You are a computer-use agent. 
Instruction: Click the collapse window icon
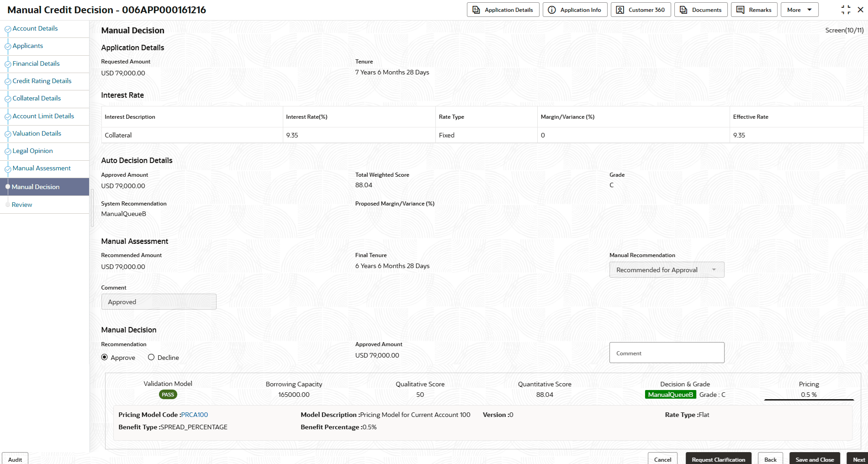pyautogui.click(x=846, y=10)
